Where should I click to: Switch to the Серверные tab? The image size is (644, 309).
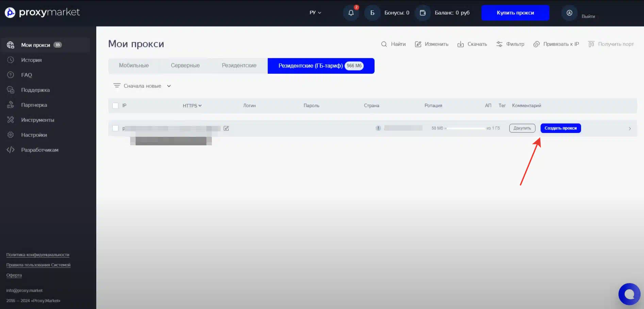pos(185,65)
